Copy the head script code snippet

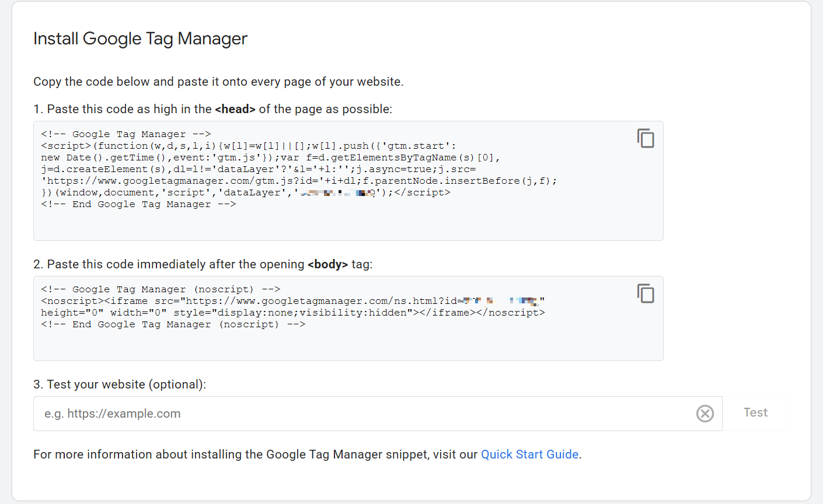pyautogui.click(x=646, y=138)
